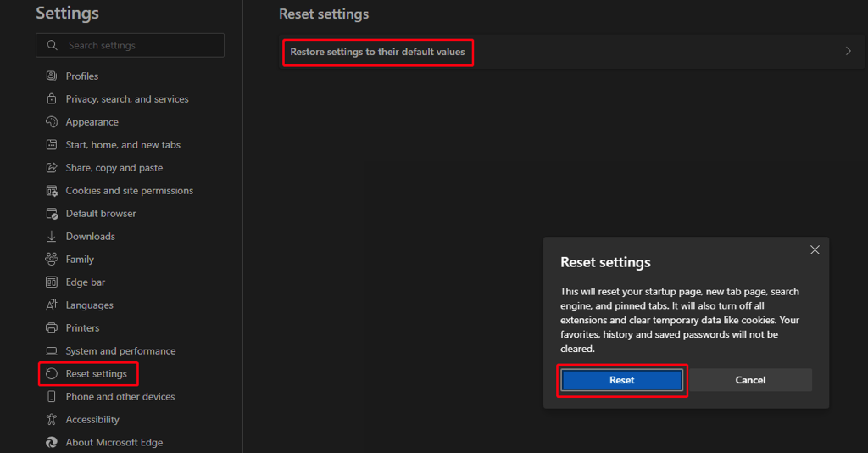Click the Accessibility figure icon
The width and height of the screenshot is (868, 453).
[52, 420]
